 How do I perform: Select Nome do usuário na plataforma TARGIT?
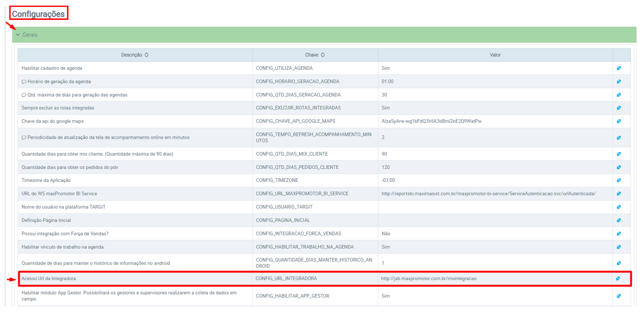(64, 207)
